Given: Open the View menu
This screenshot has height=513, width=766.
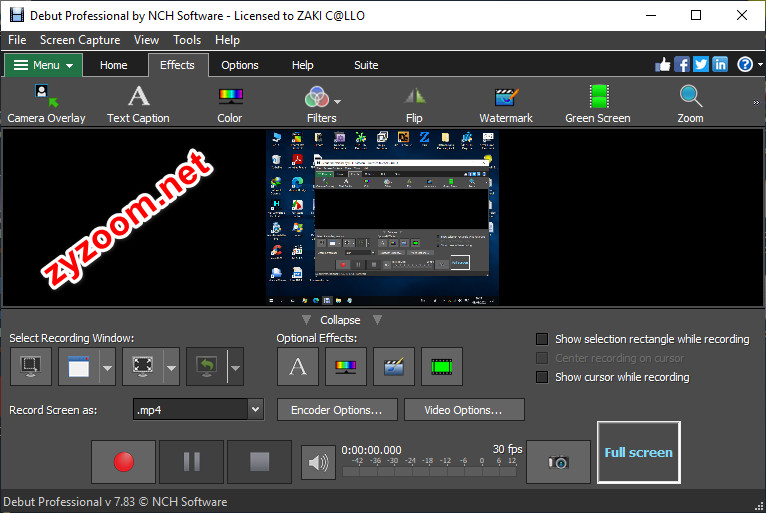Looking at the screenshot, I should 146,40.
